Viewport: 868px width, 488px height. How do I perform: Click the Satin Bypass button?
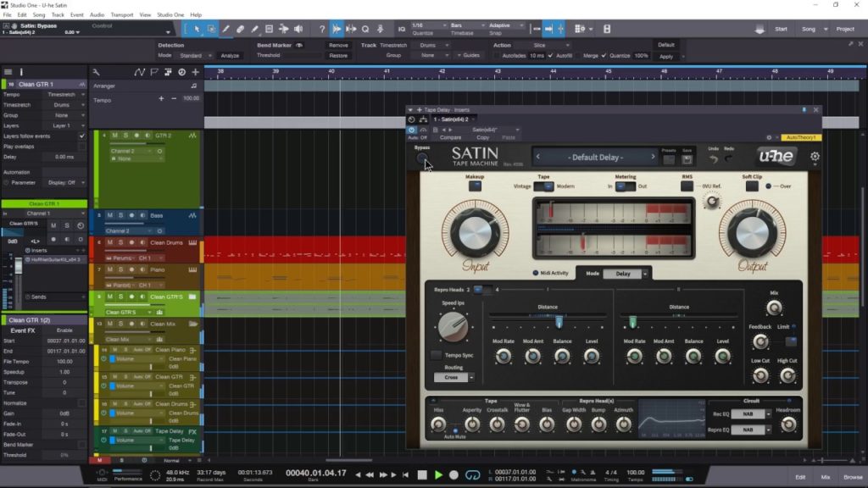[x=421, y=158]
